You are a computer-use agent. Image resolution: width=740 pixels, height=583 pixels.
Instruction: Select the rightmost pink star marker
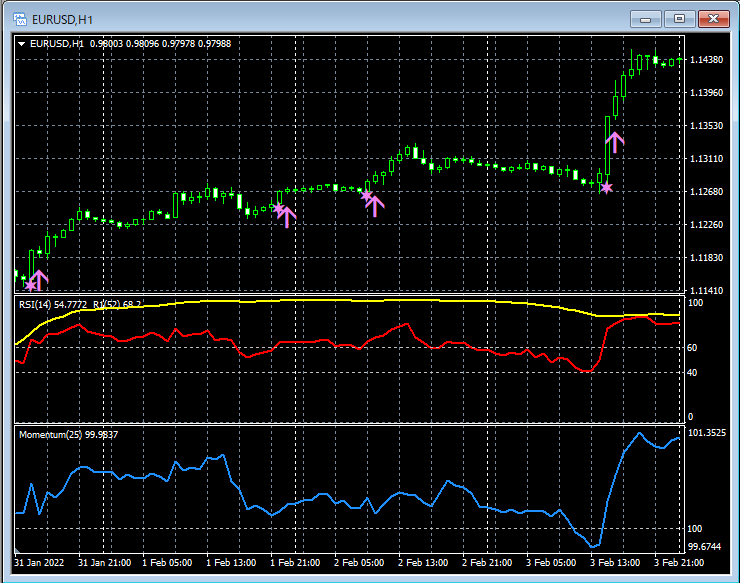pyautogui.click(x=605, y=187)
